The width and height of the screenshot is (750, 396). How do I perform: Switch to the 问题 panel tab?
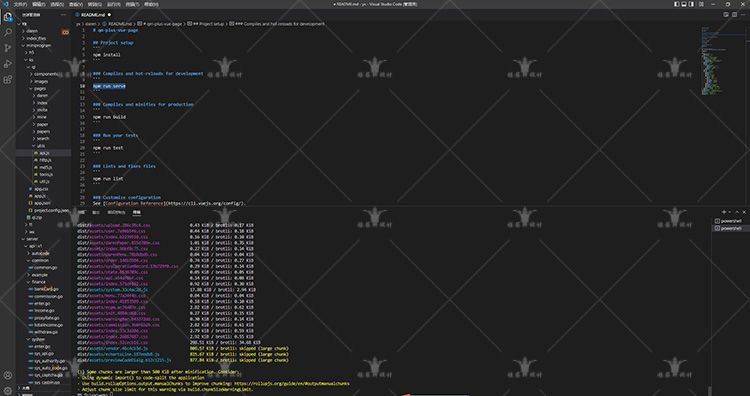tap(81, 212)
